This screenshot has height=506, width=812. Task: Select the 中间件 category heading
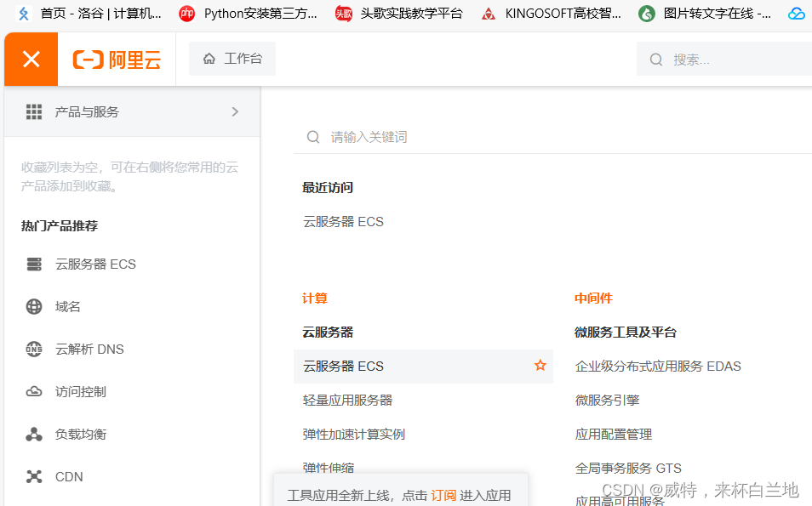pyautogui.click(x=593, y=298)
